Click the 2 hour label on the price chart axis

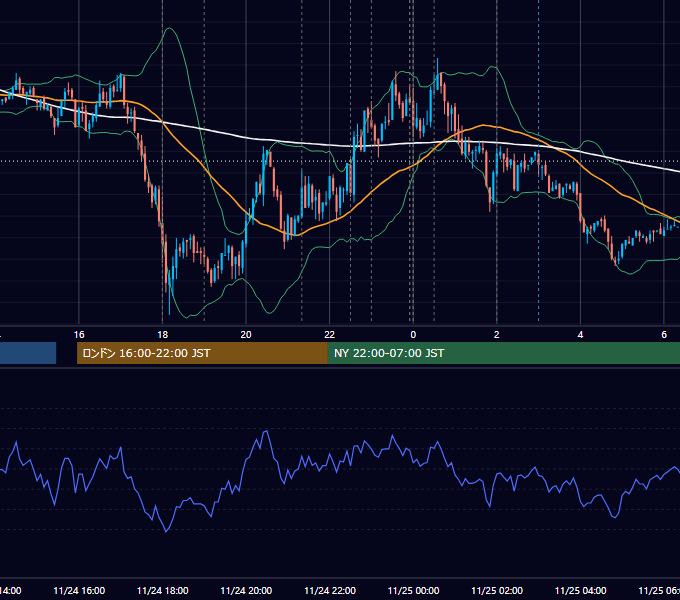point(497,335)
